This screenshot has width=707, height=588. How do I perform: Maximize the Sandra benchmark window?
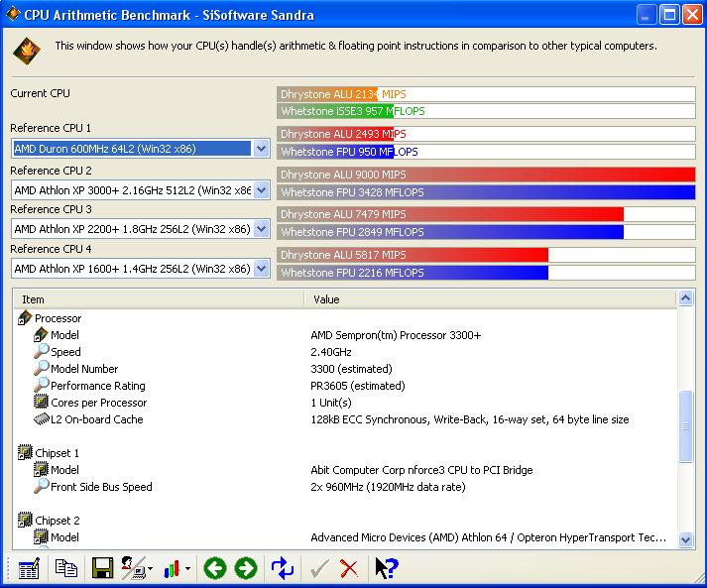click(x=669, y=15)
